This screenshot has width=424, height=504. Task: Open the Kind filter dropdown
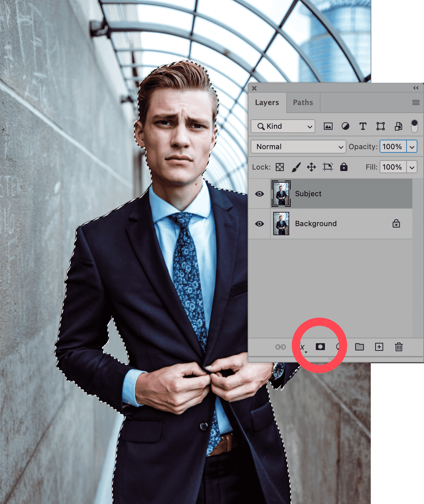(283, 127)
